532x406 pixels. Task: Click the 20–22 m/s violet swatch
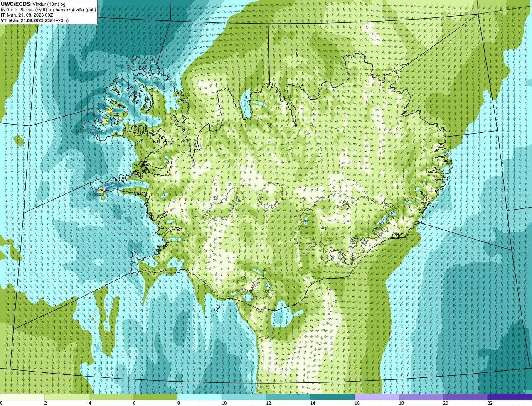pos(465,397)
